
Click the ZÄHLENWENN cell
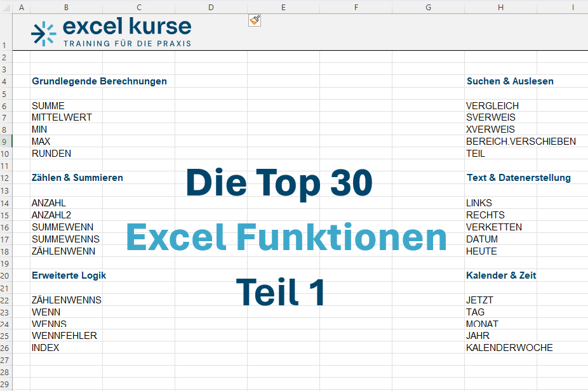(x=63, y=251)
